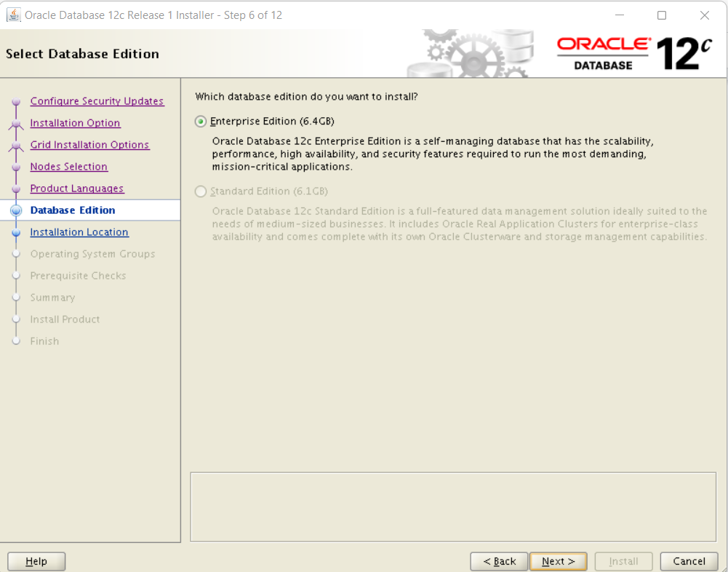Screen dimensions: 728x572
Task: Close the installer window
Action: (704, 15)
